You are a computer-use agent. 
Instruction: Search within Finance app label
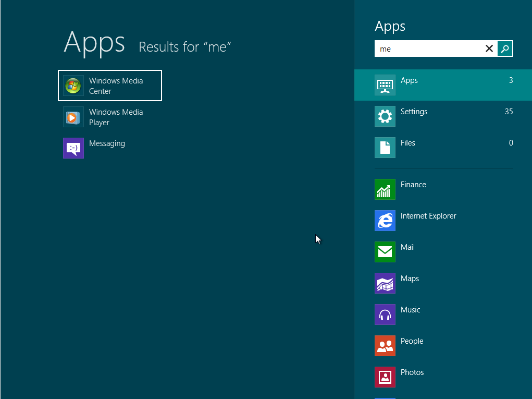[413, 185]
